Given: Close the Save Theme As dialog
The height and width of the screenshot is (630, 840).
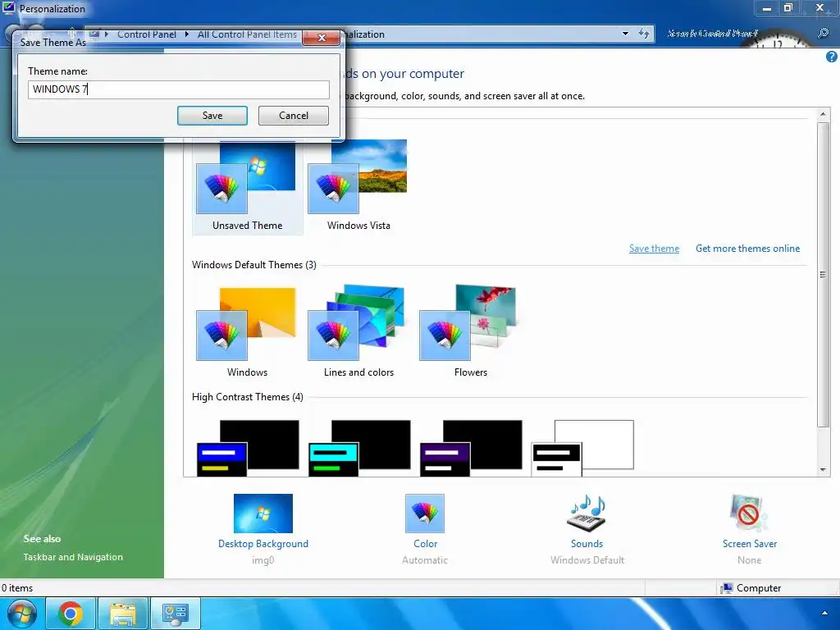Looking at the screenshot, I should tap(321, 38).
